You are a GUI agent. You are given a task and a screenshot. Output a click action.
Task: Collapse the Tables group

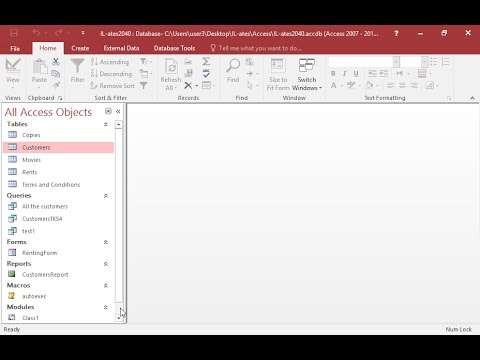pyautogui.click(x=106, y=124)
